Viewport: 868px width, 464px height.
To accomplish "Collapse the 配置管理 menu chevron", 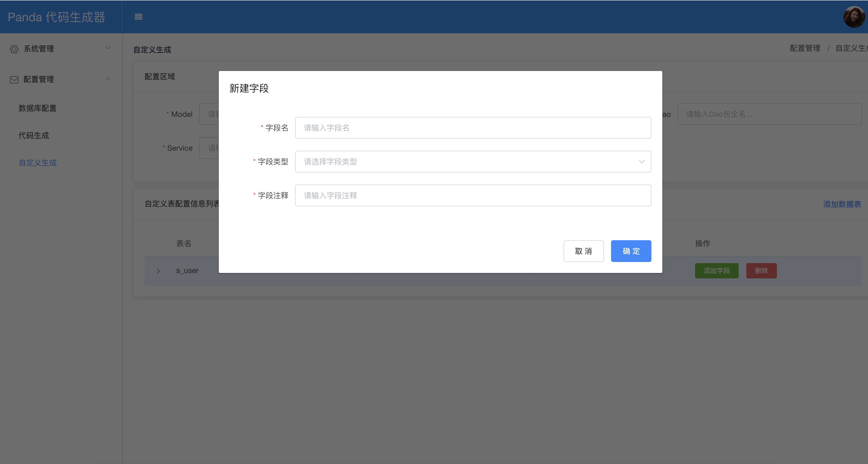I will coord(108,79).
